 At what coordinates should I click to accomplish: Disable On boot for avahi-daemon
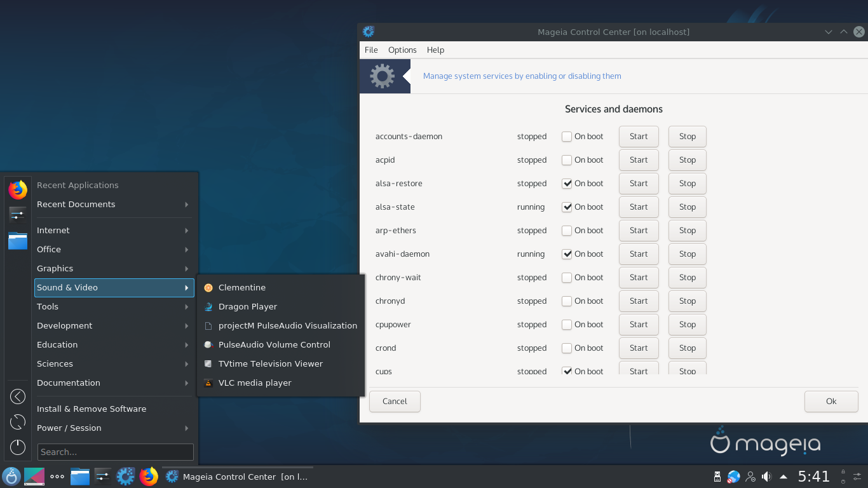click(567, 254)
